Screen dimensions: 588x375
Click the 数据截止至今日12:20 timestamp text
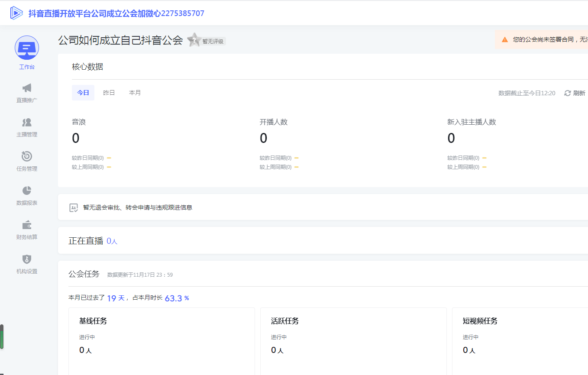[x=527, y=93]
